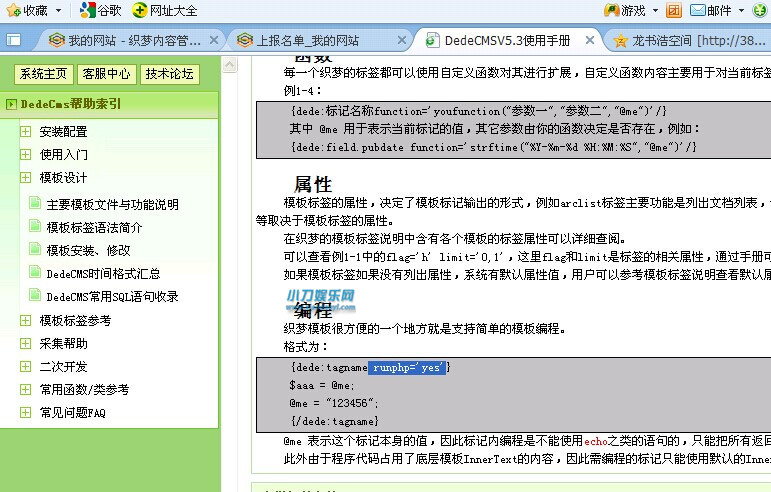The width and height of the screenshot is (771, 492).
Task: Click the scroll-up arrow of the content pane
Action: click(230, 64)
